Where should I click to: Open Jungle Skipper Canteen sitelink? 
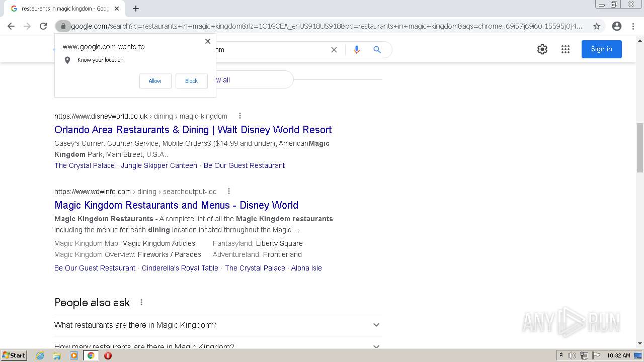point(159,165)
